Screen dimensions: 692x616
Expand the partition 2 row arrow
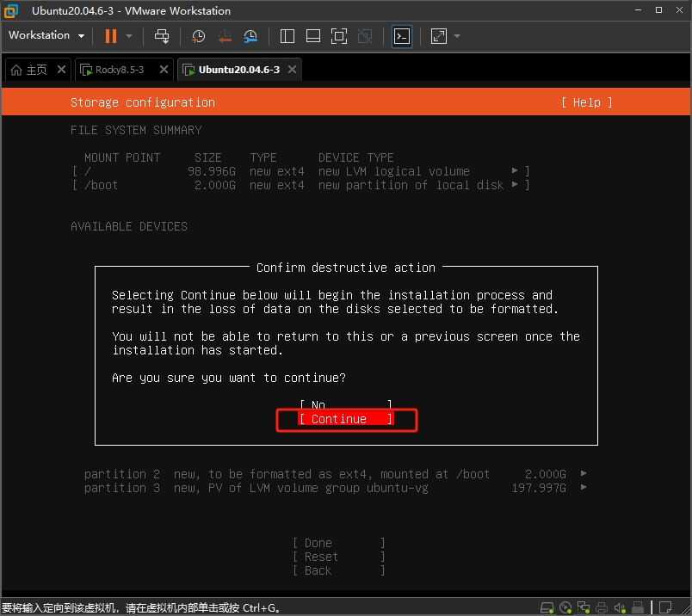[584, 473]
